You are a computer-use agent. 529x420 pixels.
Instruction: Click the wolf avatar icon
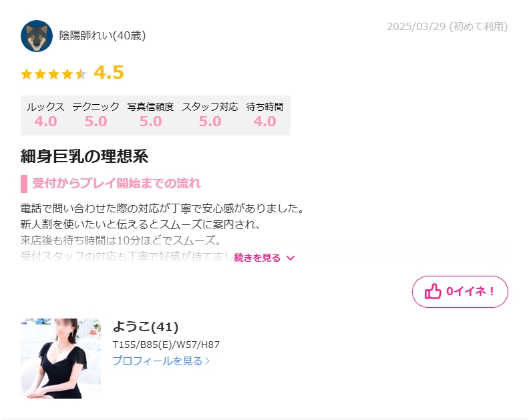click(37, 36)
